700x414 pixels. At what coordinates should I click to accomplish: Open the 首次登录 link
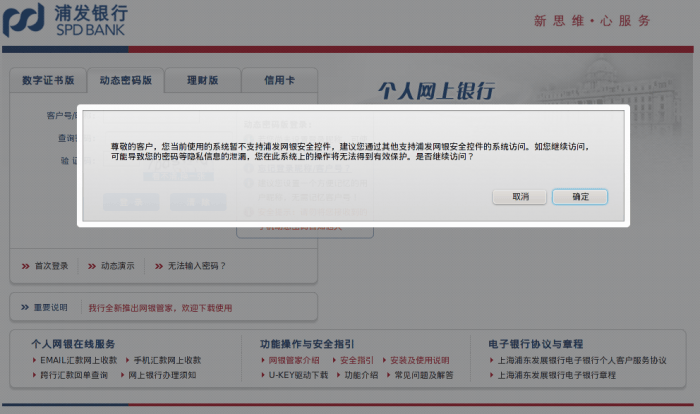[x=51, y=266]
